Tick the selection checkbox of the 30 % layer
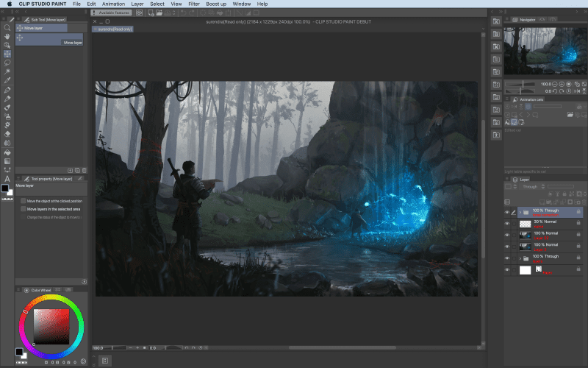Screen dimensions: 588x368 coord(514,224)
